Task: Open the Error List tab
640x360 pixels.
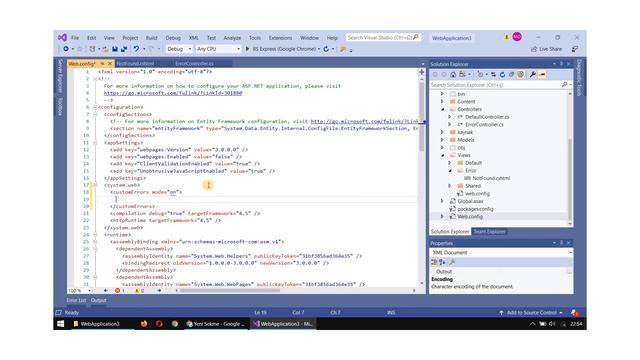Action: (76, 300)
